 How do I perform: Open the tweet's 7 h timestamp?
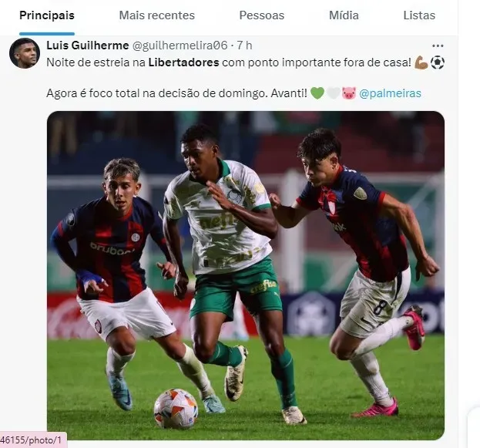244,45
